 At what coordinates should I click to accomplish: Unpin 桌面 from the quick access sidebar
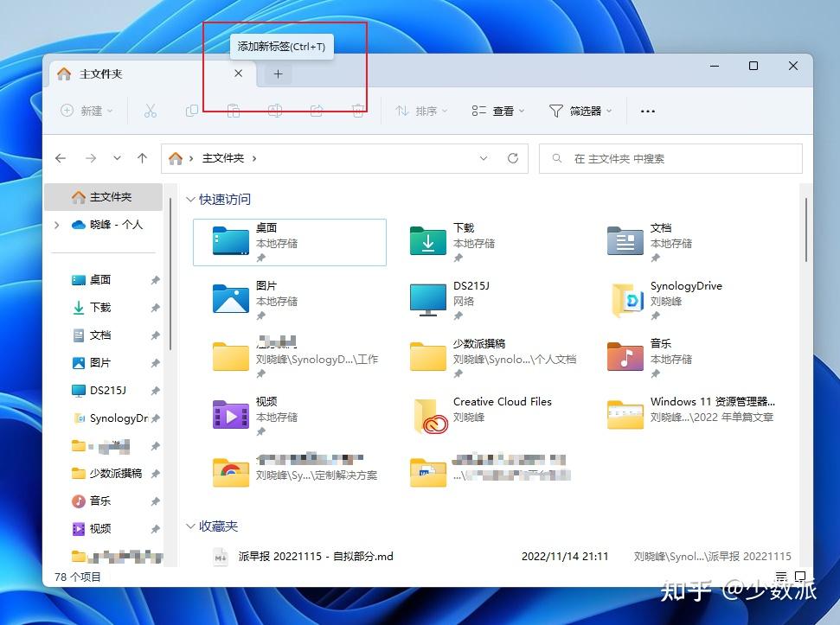click(156, 279)
